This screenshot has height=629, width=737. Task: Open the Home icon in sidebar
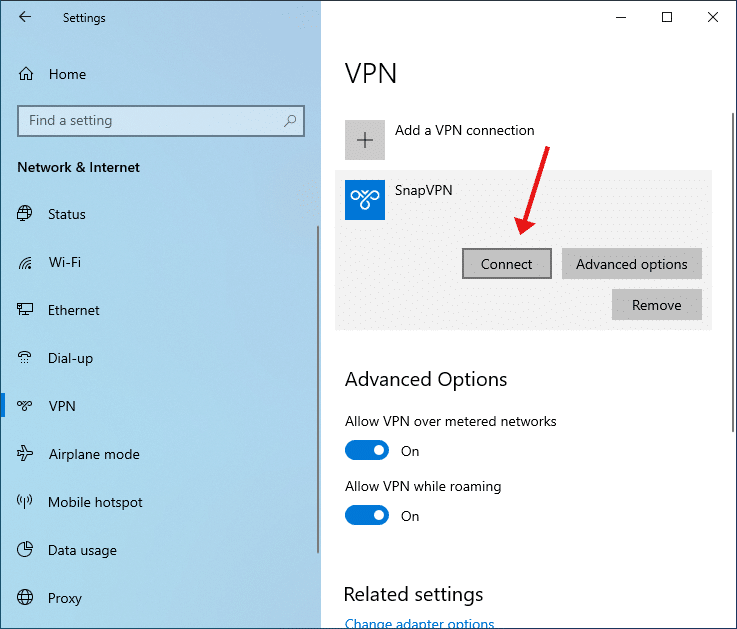click(x=26, y=74)
